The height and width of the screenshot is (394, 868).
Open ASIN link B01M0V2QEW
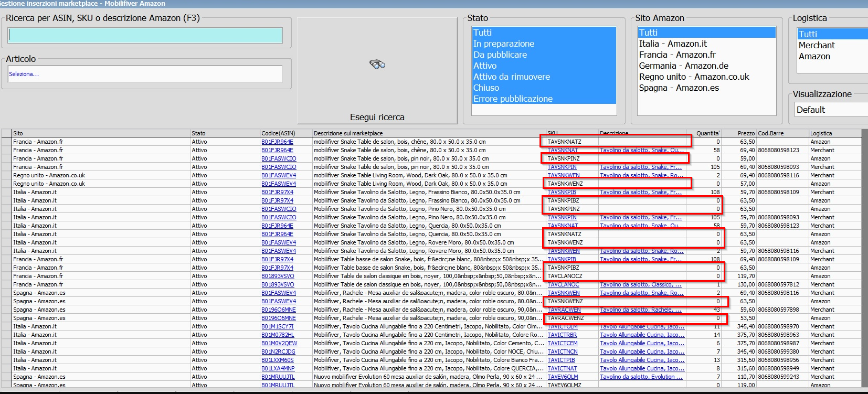(279, 343)
